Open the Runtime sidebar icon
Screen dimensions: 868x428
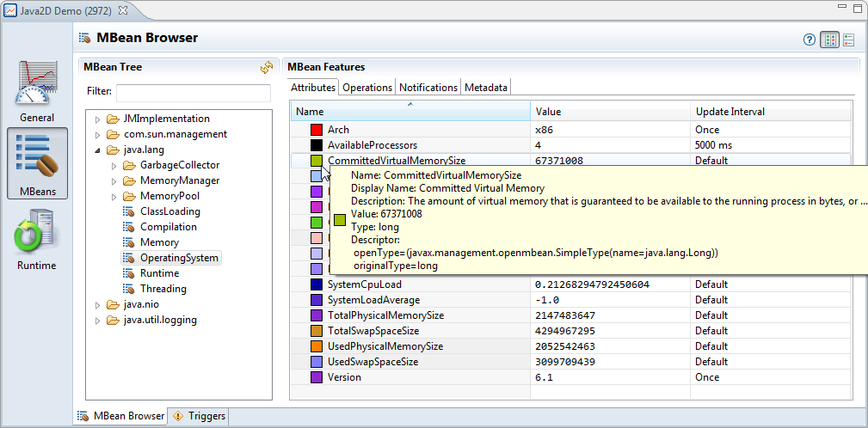[x=37, y=239]
